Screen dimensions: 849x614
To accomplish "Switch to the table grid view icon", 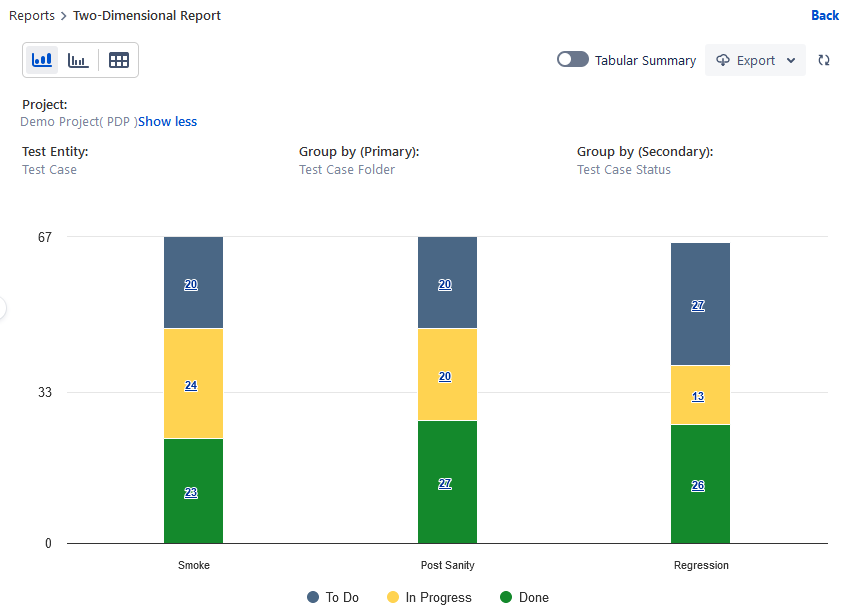I will click(119, 60).
